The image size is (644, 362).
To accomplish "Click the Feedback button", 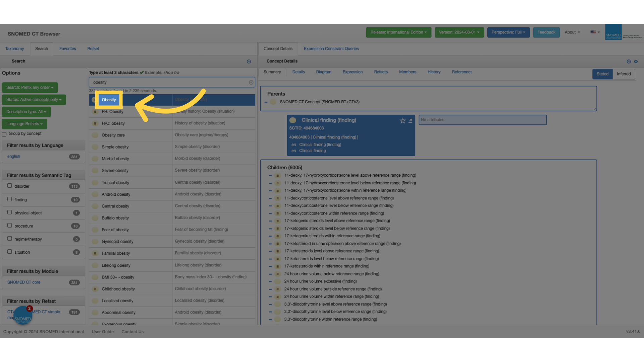I will (x=546, y=33).
